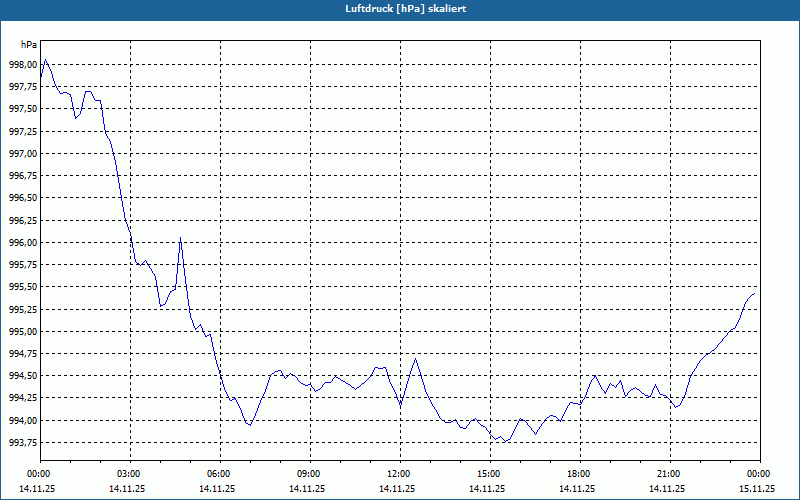800x500 pixels.
Task: Click the chart title "Luftdruck [hPa] skaliert"
Action: 400,8
